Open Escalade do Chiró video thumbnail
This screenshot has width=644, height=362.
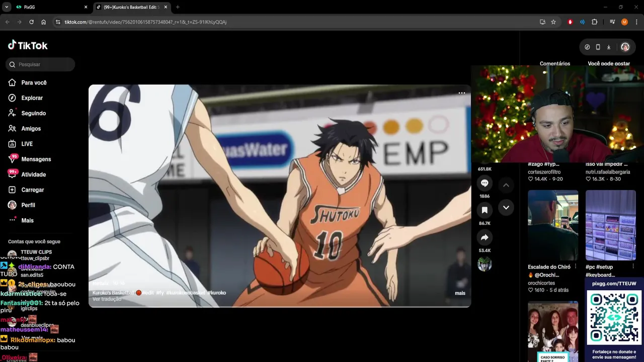click(x=553, y=225)
